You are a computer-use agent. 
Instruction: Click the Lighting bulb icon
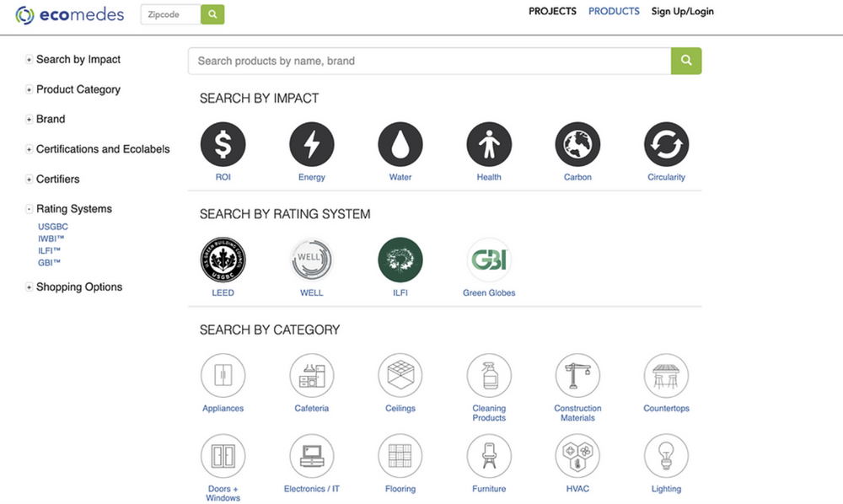[666, 456]
